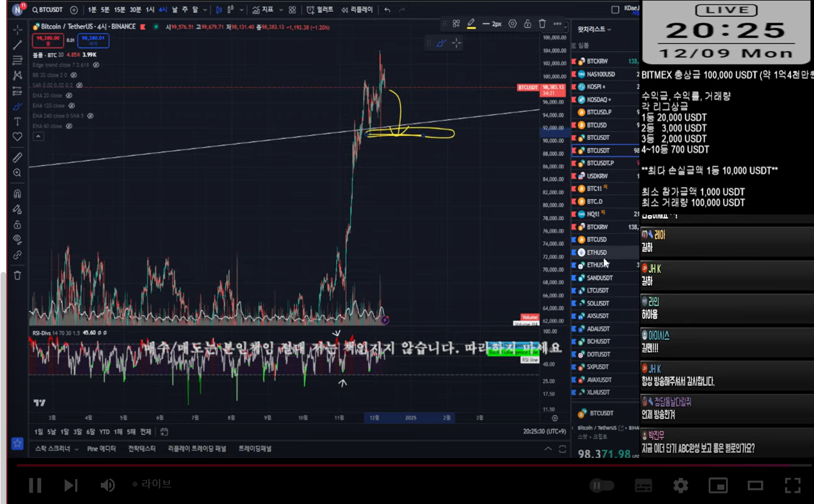The image size is (814, 504).
Task: Open more options on the drawing toolbar
Action: pyautogui.click(x=557, y=23)
